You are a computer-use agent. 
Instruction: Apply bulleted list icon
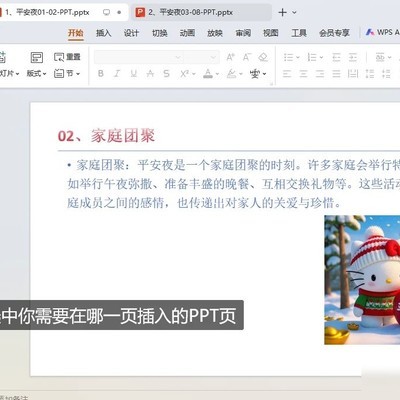[288, 57]
